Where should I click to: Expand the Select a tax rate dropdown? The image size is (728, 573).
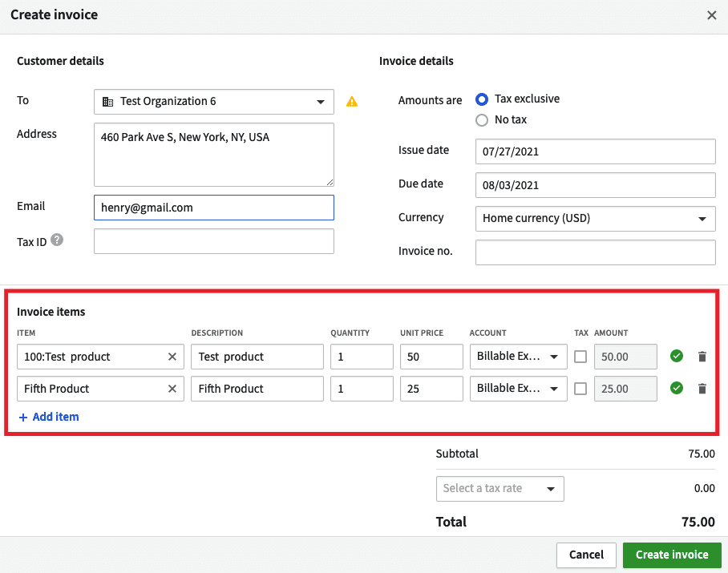(499, 489)
